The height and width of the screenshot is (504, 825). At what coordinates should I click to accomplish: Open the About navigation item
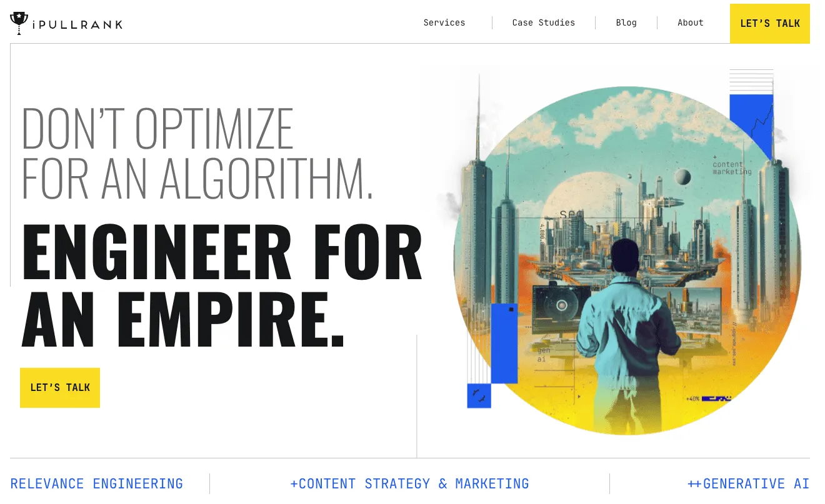[x=691, y=22]
